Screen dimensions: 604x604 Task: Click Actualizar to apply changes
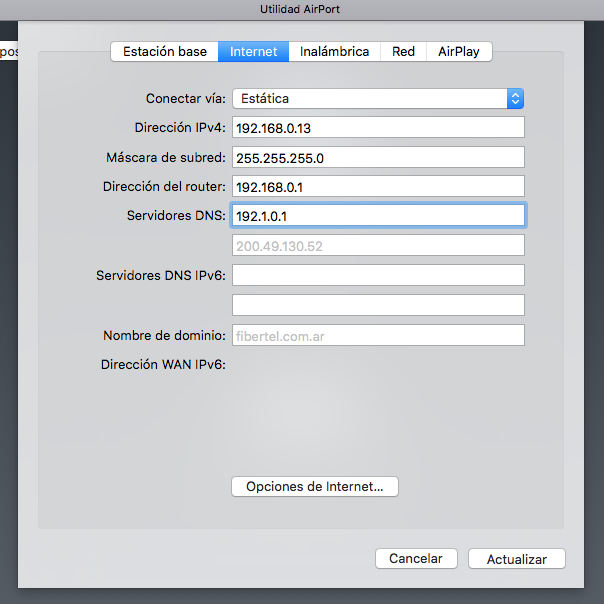[516, 559]
